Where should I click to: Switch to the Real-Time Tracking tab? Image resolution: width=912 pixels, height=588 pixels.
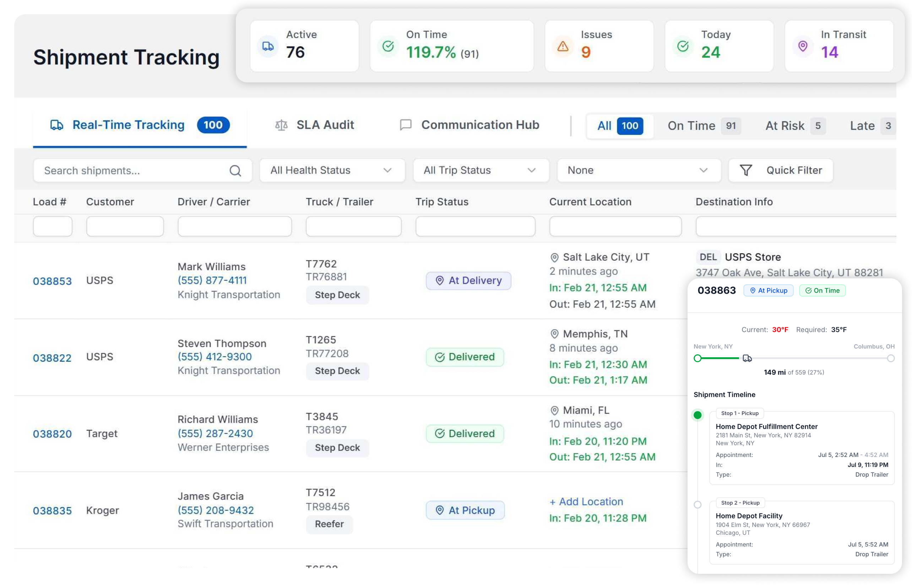tap(140, 125)
